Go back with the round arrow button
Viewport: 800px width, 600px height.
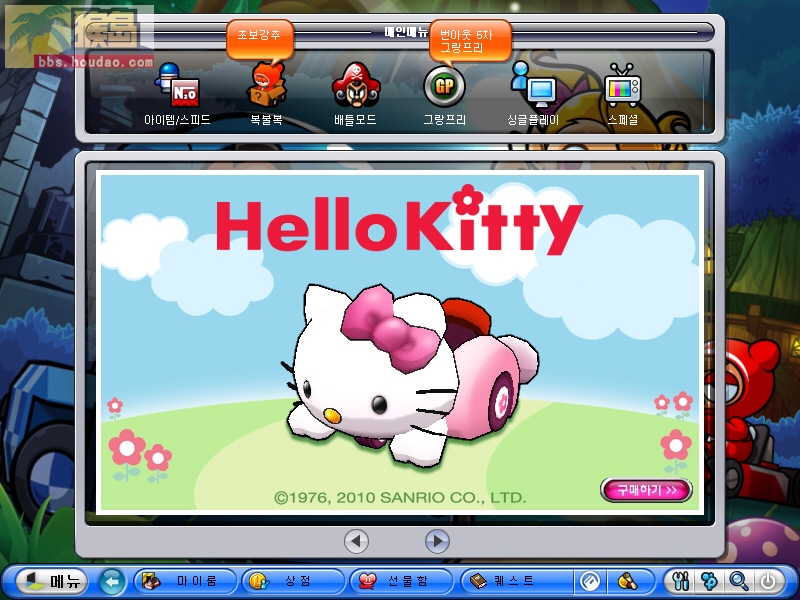pos(112,581)
